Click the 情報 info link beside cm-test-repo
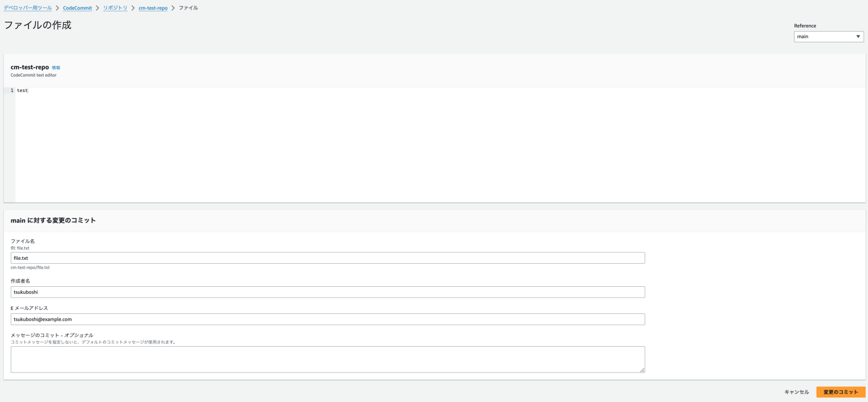 pyautogui.click(x=55, y=67)
